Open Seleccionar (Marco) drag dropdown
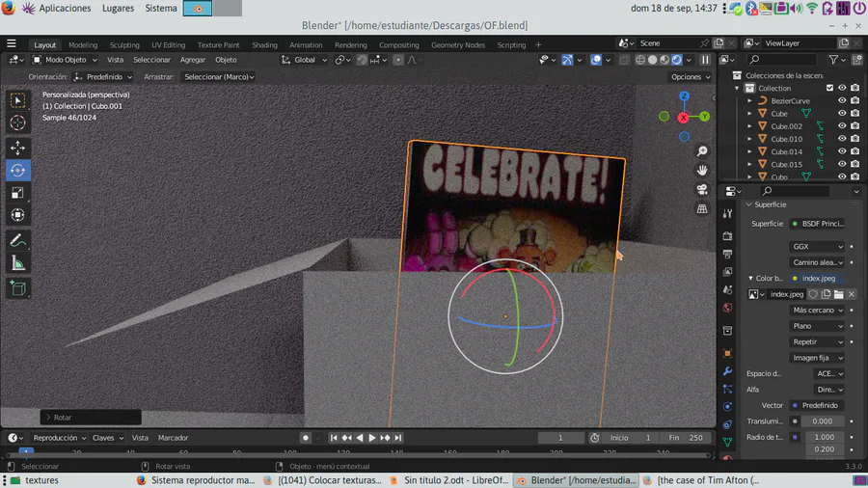The width and height of the screenshot is (868, 488). [219, 77]
